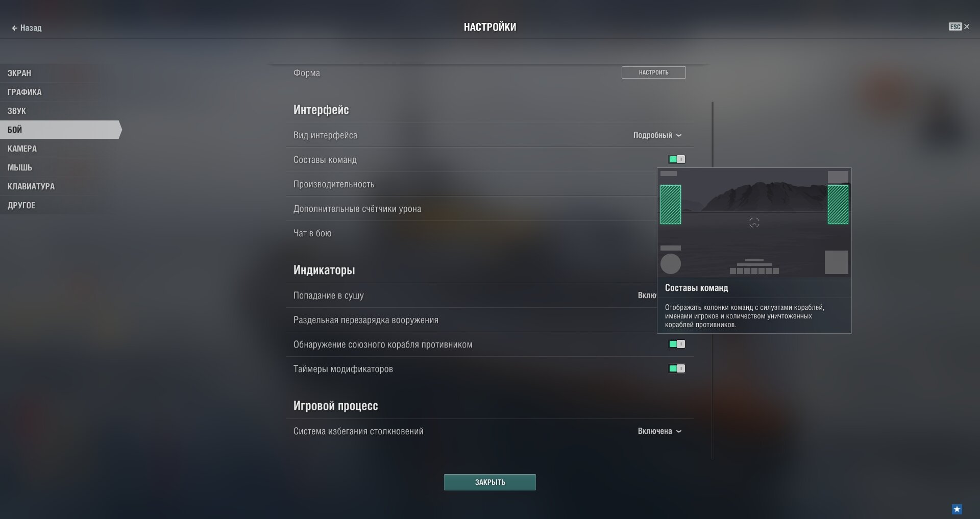Click the vertical scrollbar of settings list
The width and height of the screenshot is (980, 519).
tap(713, 280)
